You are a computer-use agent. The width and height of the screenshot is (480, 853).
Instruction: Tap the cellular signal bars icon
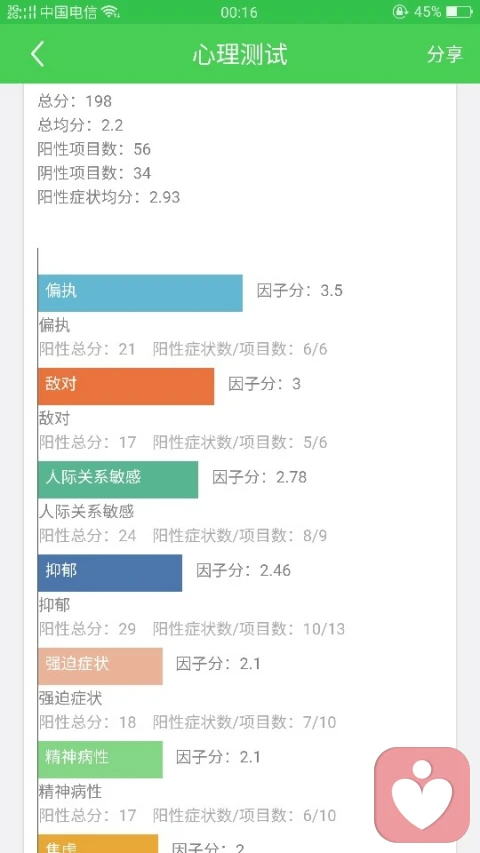click(22, 11)
